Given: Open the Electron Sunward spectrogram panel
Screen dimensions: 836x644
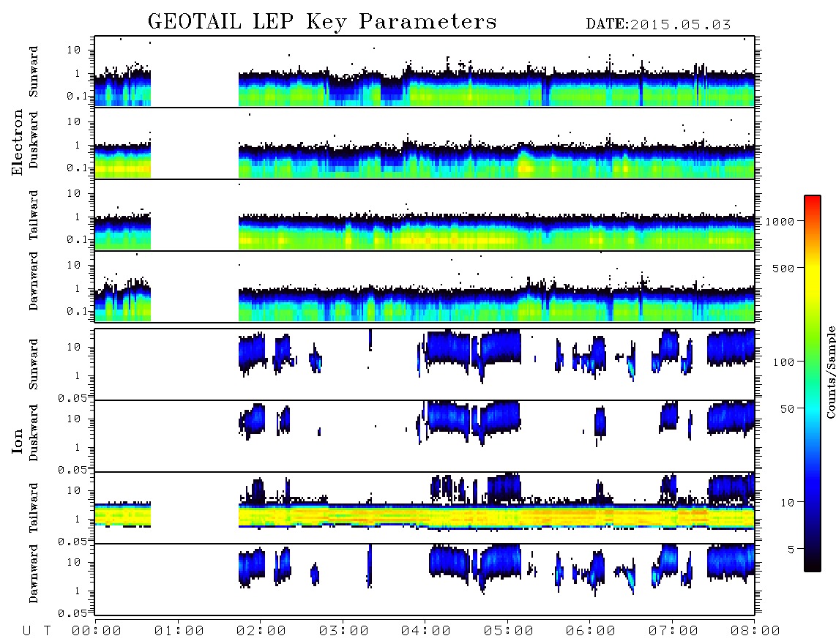Looking at the screenshot, I should point(425,72).
